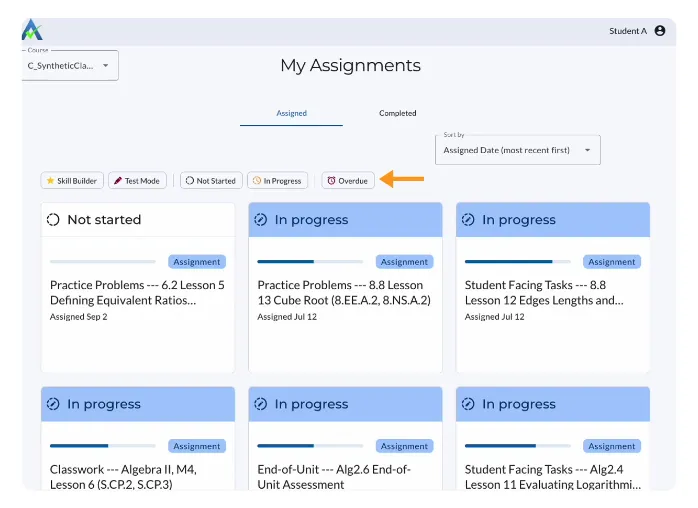Screen dimensions: 698x508
Task: Click the progress icon on Classwork Algebra II header
Action: pyautogui.click(x=53, y=404)
